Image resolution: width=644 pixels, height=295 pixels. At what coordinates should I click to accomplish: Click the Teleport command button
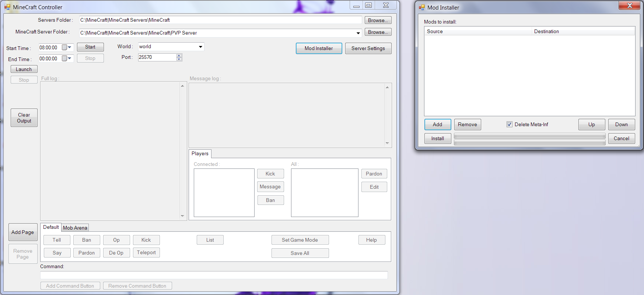coord(146,252)
